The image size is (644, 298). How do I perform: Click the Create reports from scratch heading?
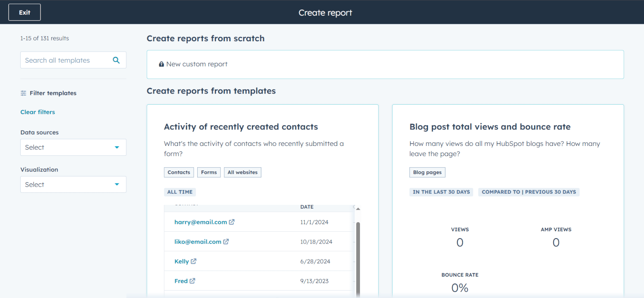coord(206,38)
